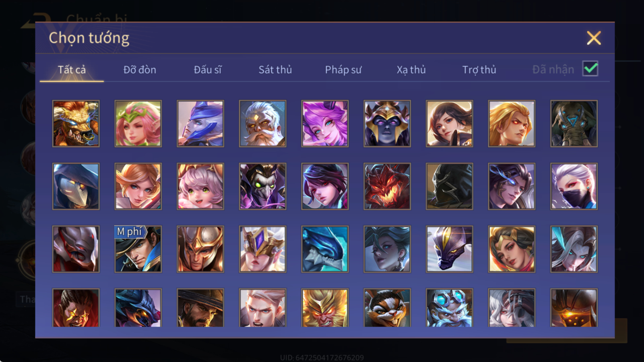
Task: Open the Sát thủ tab
Action: (x=275, y=70)
